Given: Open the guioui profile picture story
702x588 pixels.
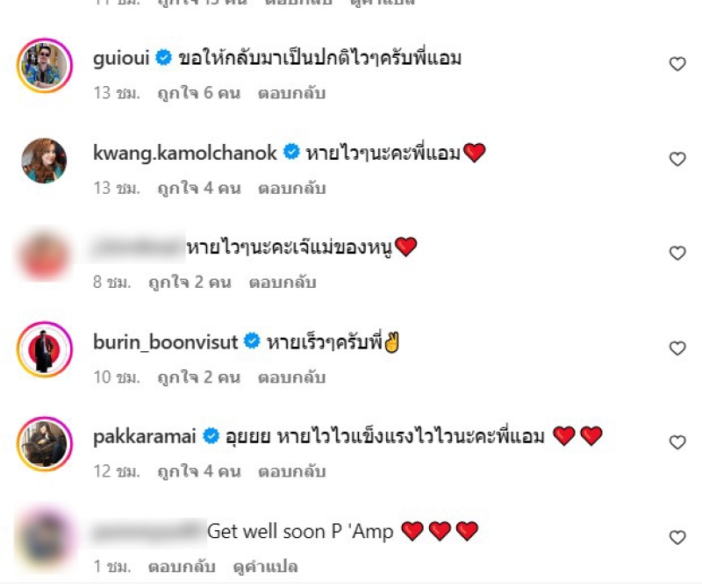Looking at the screenshot, I should pyautogui.click(x=45, y=66).
